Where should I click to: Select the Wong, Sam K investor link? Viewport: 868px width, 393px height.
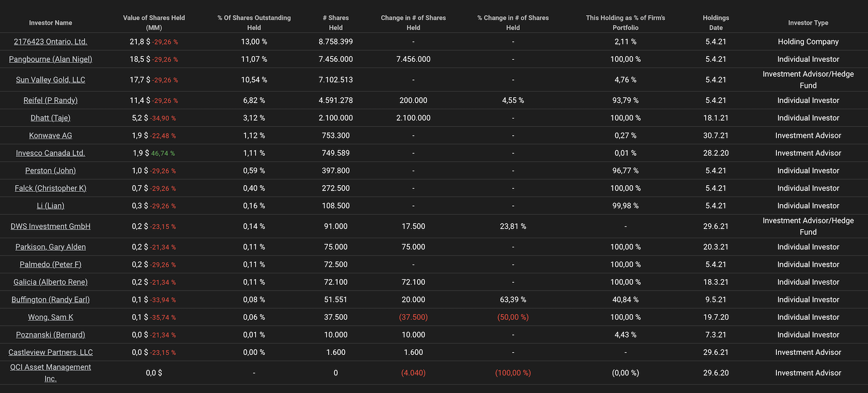click(x=50, y=317)
